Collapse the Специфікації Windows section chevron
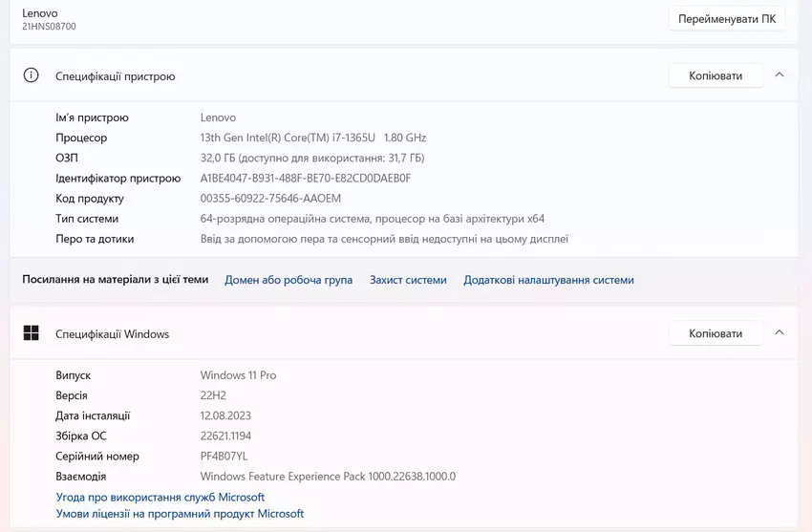 point(780,333)
